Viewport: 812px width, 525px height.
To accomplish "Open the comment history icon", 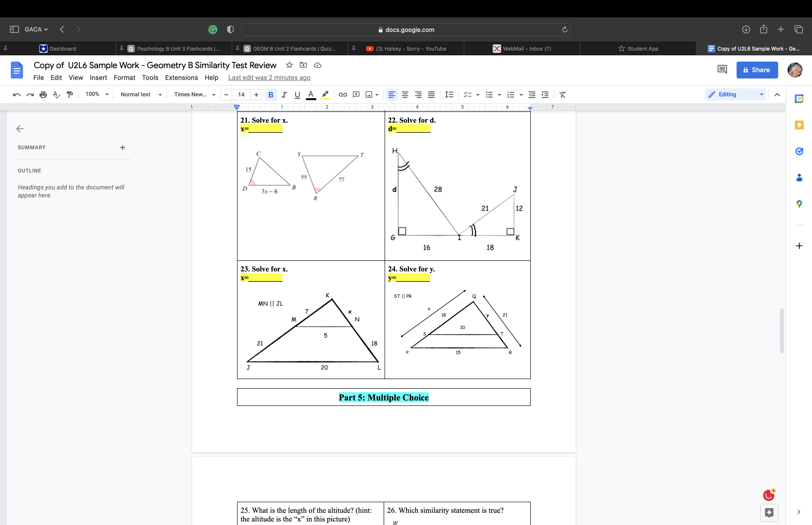I will pyautogui.click(x=722, y=70).
